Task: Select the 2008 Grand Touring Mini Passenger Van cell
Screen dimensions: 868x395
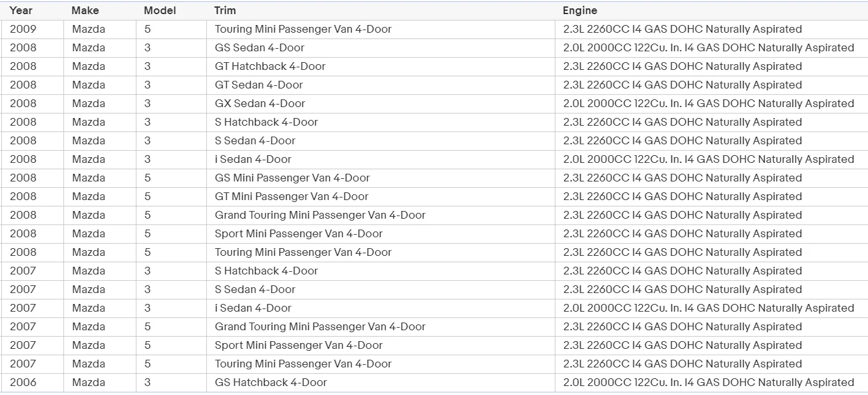Action: 320,215
